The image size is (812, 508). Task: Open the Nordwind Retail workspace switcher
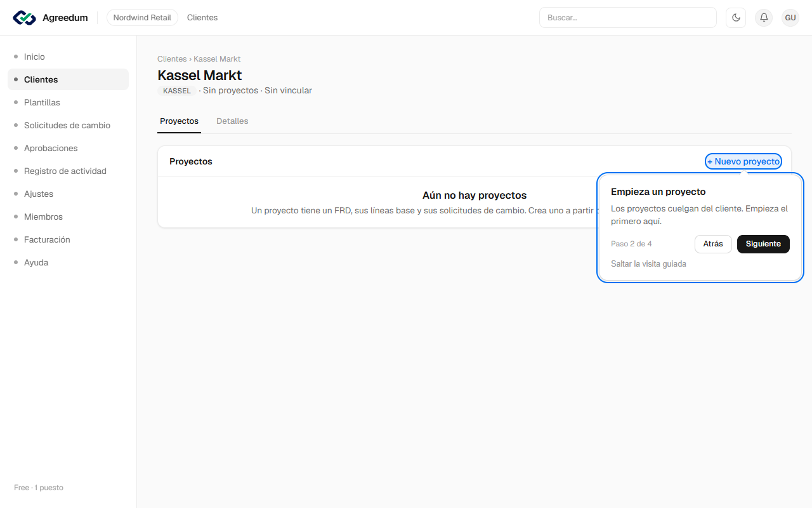(142, 18)
